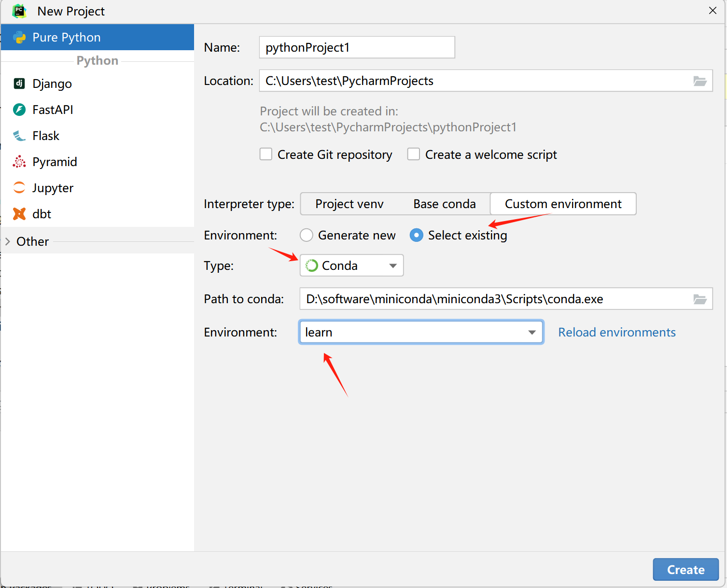Select the Django label in project list
Viewport: 727px width, 588px height.
tap(52, 84)
